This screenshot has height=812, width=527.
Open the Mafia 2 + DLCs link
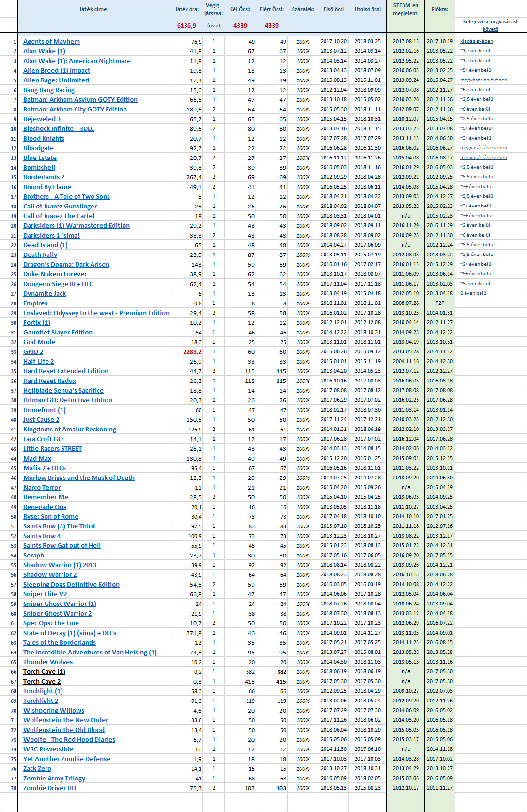click(x=45, y=468)
